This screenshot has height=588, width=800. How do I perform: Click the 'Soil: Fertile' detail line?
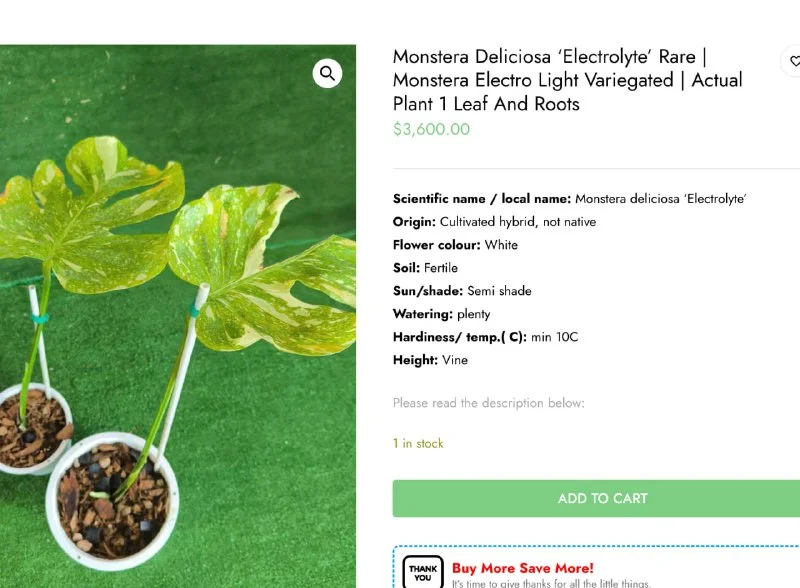[x=425, y=268]
